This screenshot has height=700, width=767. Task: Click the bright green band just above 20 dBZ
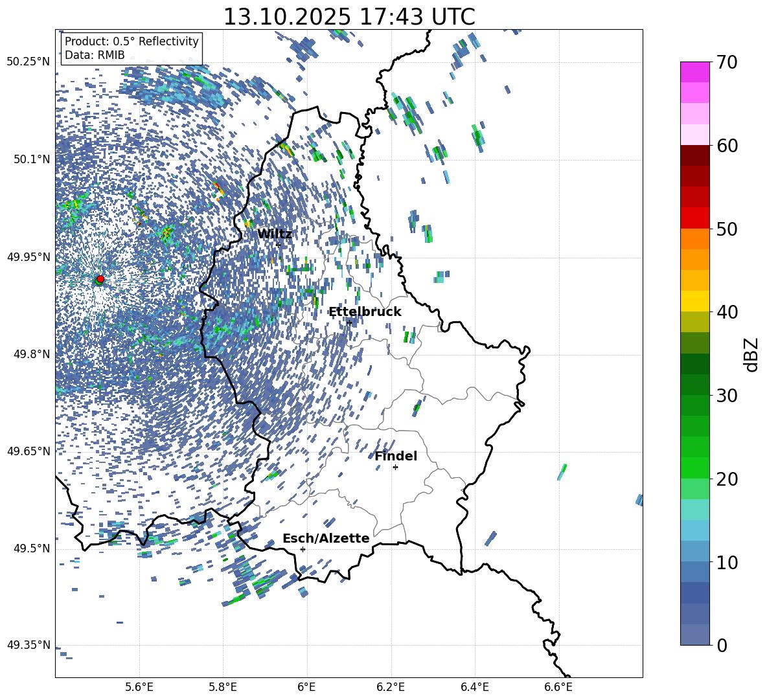click(x=694, y=468)
